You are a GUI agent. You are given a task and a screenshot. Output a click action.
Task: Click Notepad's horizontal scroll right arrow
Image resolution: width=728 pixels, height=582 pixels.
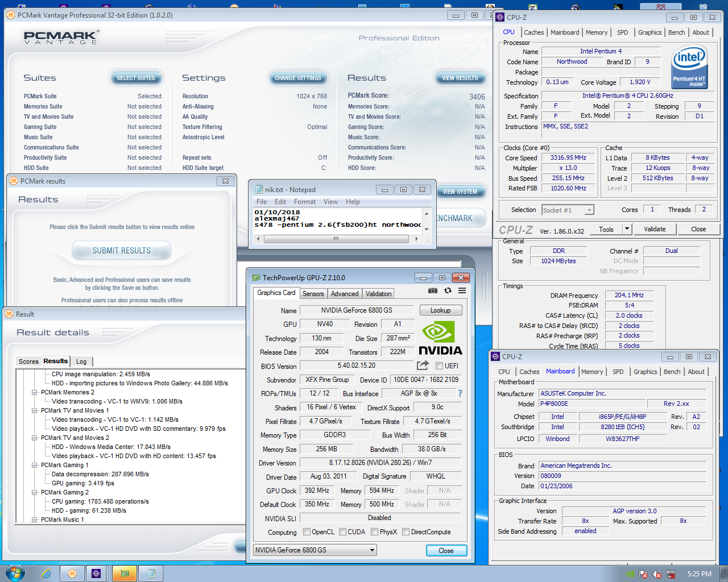(x=417, y=239)
